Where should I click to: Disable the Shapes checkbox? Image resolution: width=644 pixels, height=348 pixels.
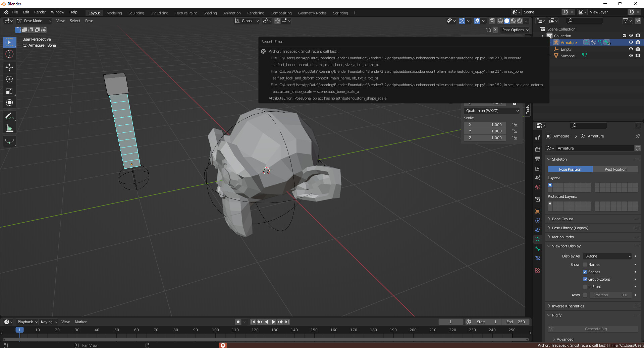pos(585,272)
